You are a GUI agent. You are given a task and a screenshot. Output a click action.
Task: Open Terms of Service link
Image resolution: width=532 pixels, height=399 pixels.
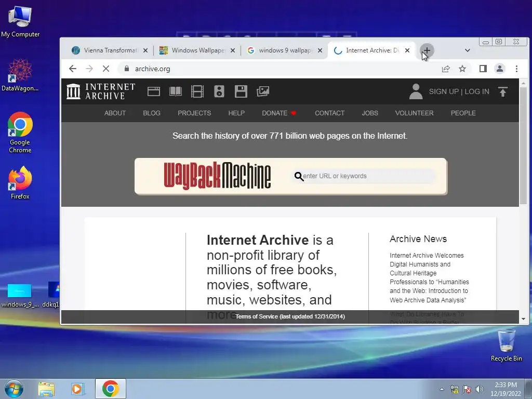click(x=290, y=316)
